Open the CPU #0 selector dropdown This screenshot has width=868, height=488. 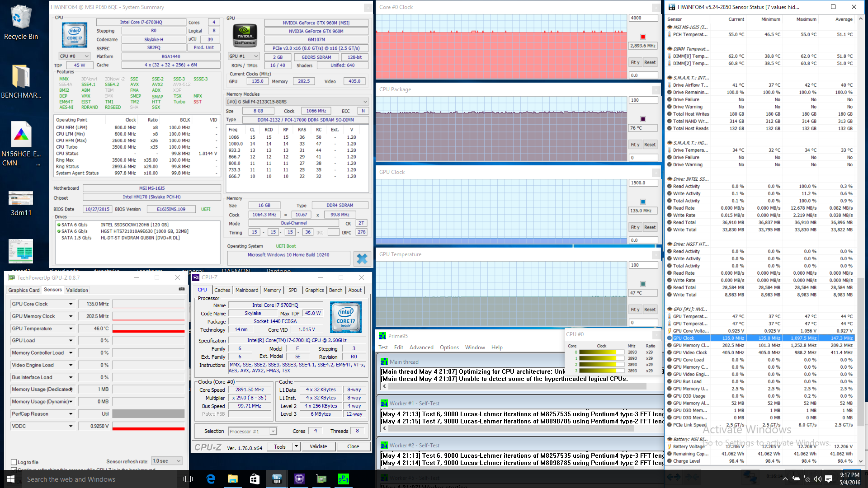point(75,56)
